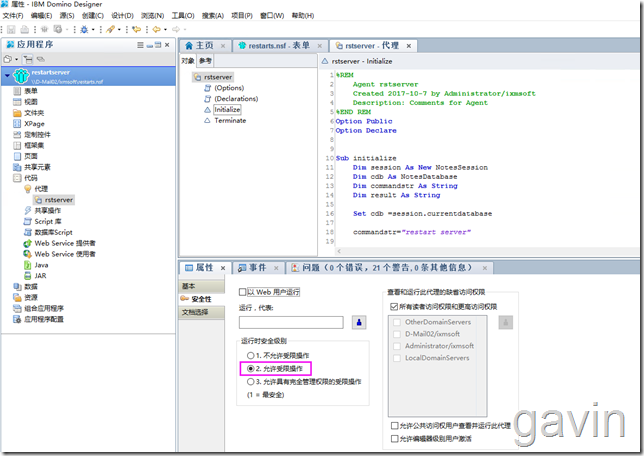
Task: Toggle the tree layout icon in 应用程序 toolbar
Action: [28, 59]
